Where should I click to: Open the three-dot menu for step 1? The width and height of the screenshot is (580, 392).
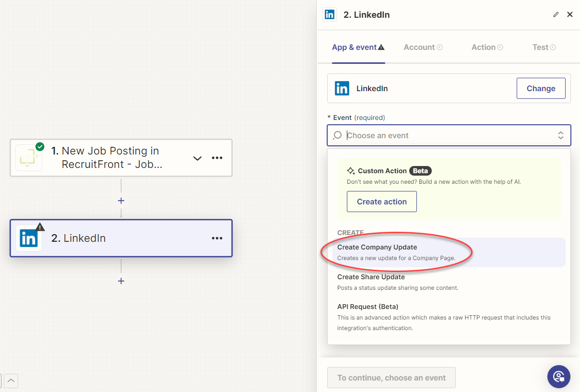[x=217, y=158]
